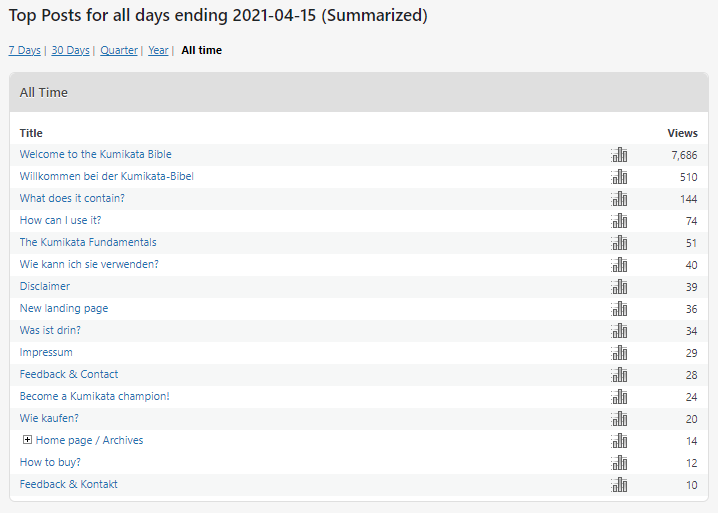
Task: Expand the Home page / Archives row
Action: 27,441
